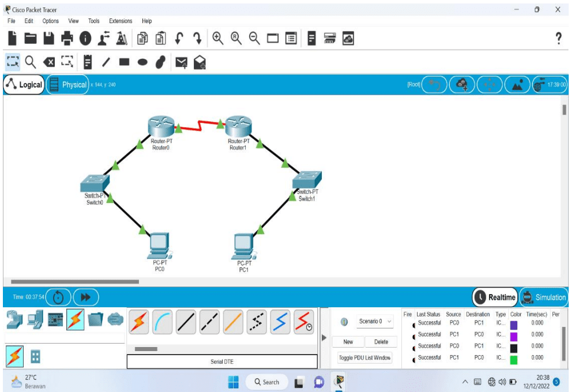The image size is (571, 392).
Task: Click the workspace horizontal scrollbar
Action: [75, 281]
